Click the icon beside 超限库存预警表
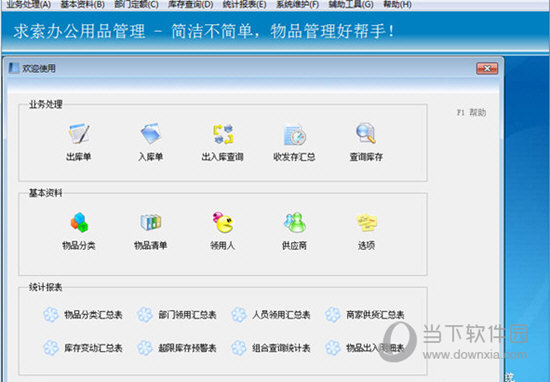 click(x=145, y=348)
